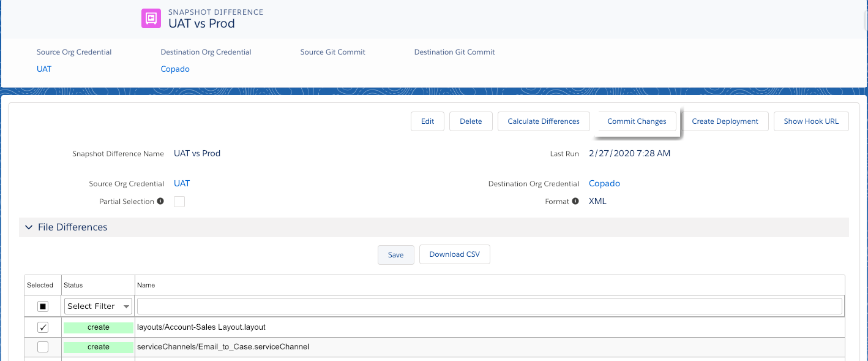Open Create Deployment
Image resolution: width=868 pixels, height=361 pixels.
725,121
